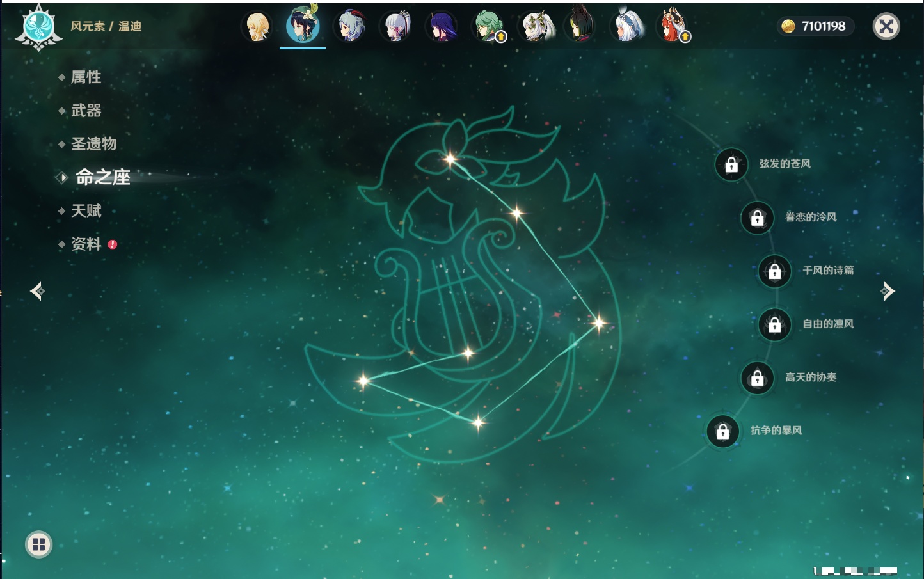Viewport: 924px width, 579px height.
Task: Select the dark-haired avatar with black ears
Action: tap(580, 26)
